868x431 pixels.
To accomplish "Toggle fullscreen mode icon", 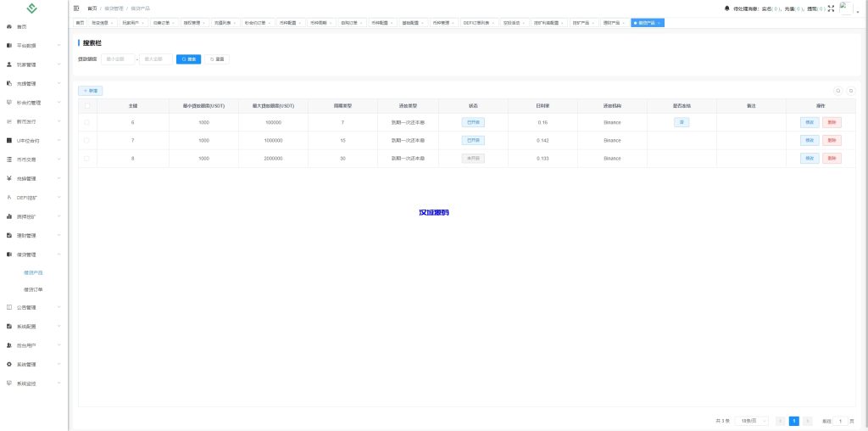I will pyautogui.click(x=831, y=8).
